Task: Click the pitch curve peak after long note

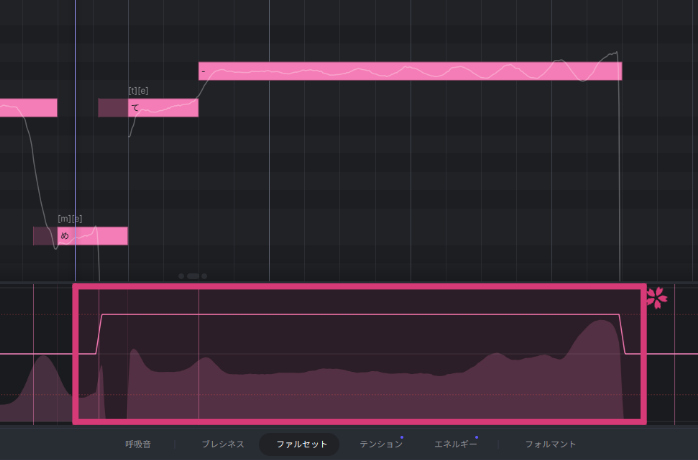Action: point(615,53)
